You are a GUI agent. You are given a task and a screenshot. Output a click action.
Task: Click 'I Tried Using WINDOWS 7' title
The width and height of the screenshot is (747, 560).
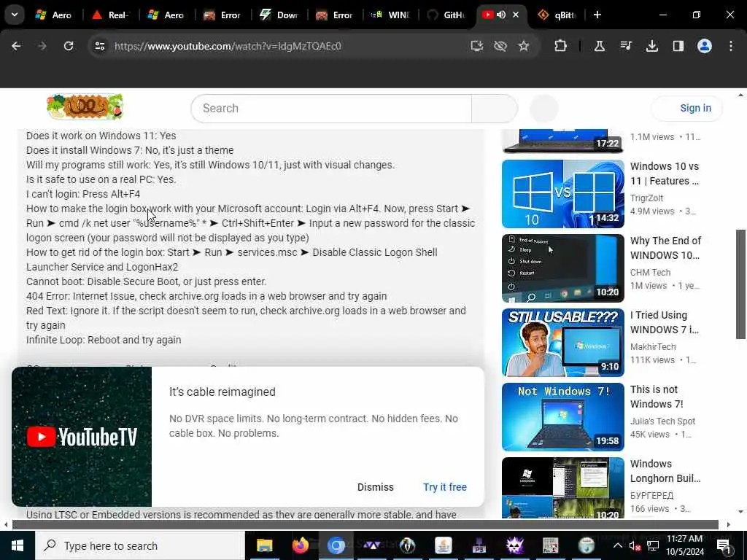click(665, 322)
